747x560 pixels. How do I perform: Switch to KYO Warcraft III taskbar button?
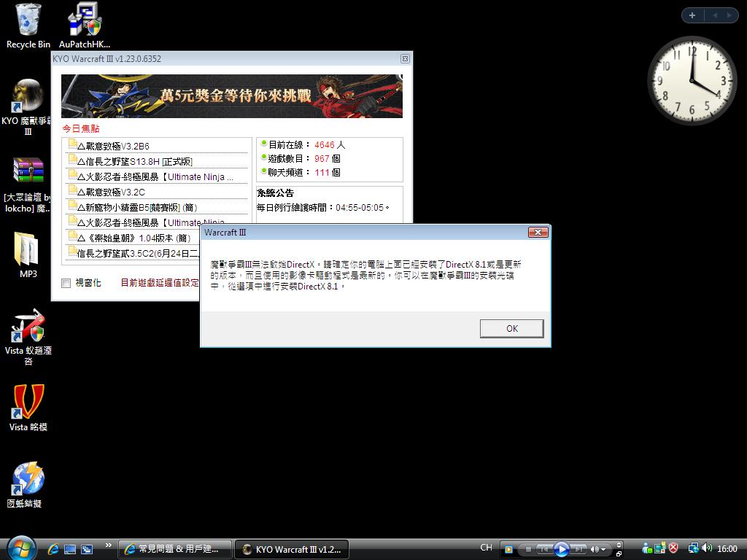coord(292,549)
